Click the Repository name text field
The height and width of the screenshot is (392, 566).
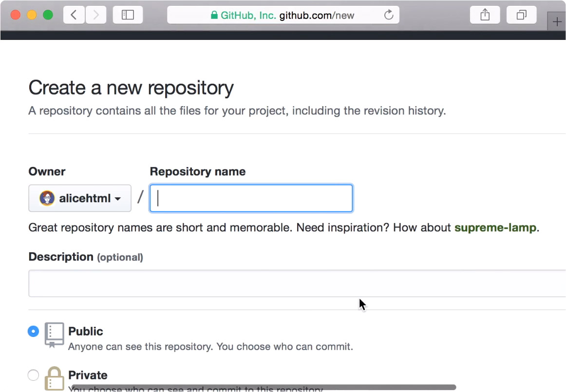coord(251,198)
